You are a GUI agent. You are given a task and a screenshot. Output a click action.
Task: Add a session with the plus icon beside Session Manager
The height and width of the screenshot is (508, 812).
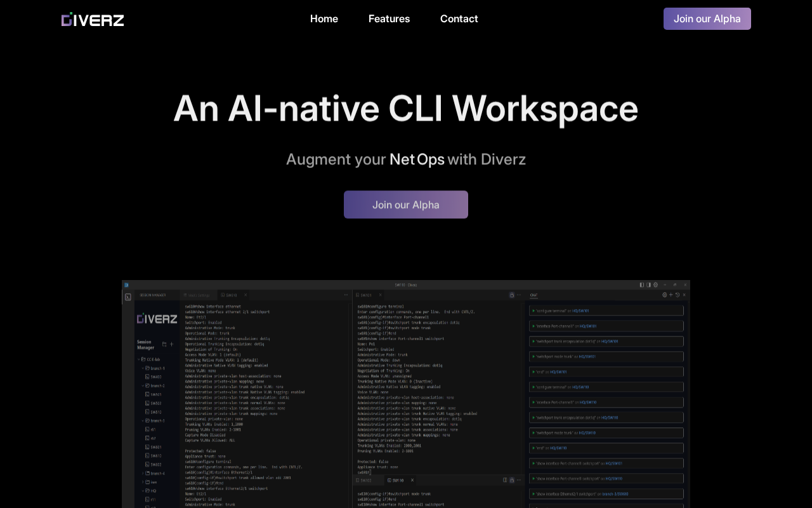coord(171,344)
